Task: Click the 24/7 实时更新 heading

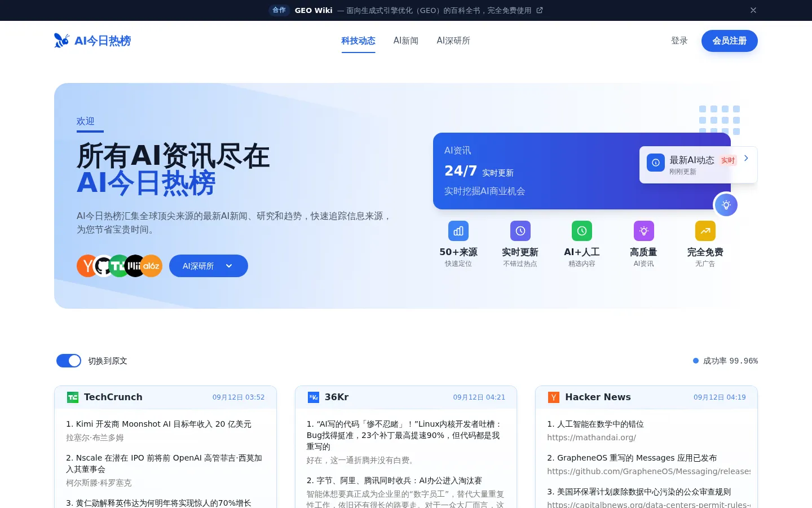Action: tap(479, 171)
